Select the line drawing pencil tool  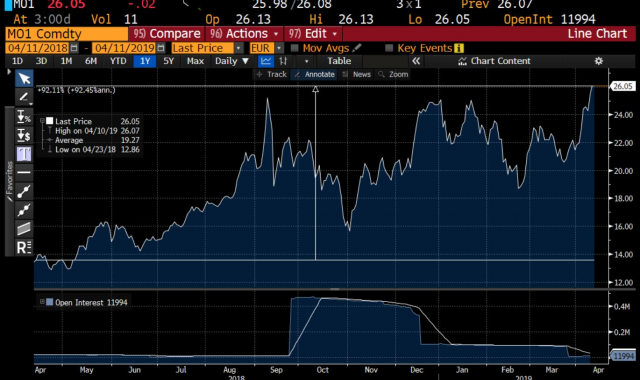click(x=24, y=97)
